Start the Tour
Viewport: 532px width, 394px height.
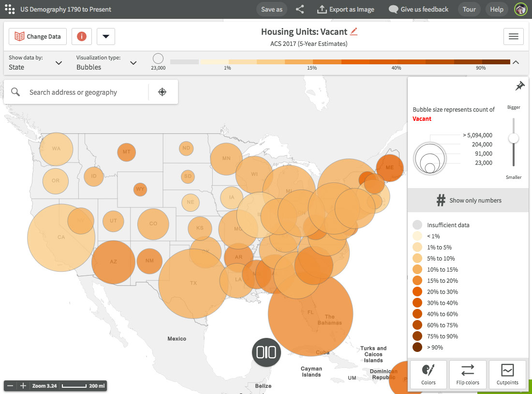point(469,9)
